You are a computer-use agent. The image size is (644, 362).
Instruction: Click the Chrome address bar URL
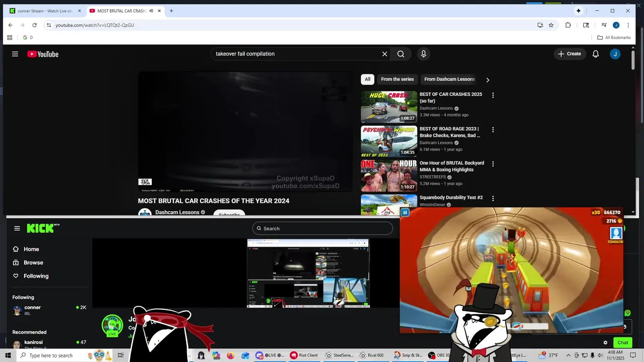coord(95,25)
